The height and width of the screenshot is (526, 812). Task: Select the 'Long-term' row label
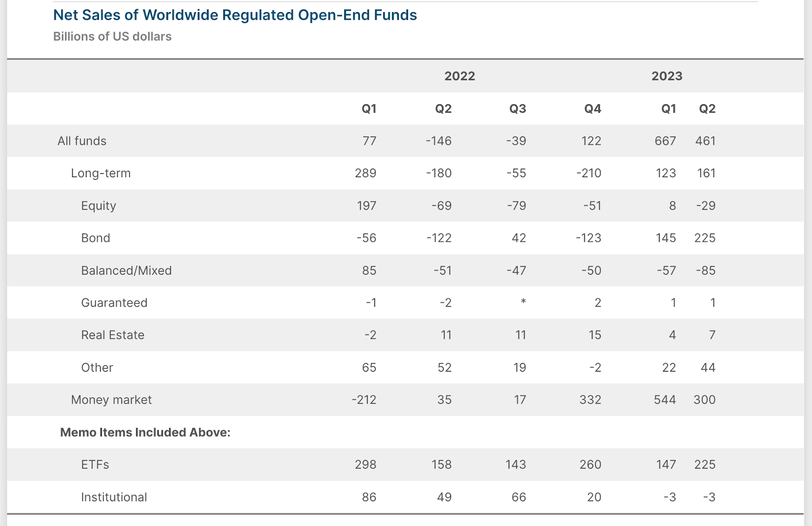point(101,174)
